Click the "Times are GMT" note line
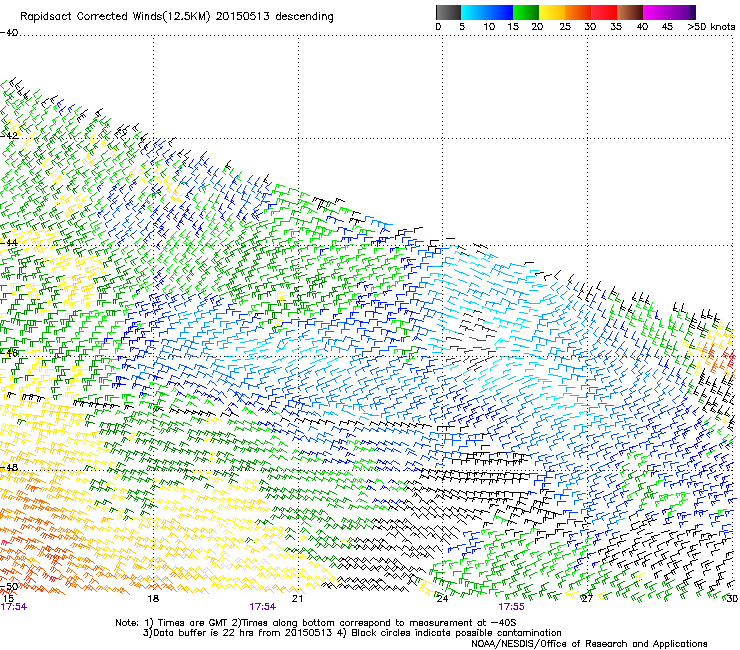Screen dimensions: 740x650 pyautogui.click(x=316, y=623)
